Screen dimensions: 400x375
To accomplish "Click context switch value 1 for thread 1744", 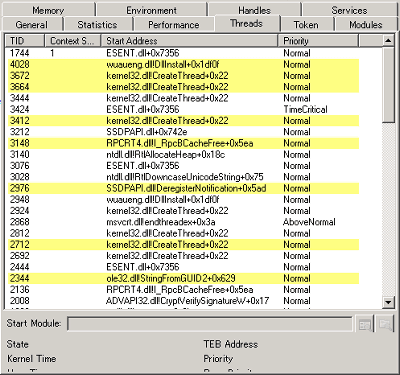I will tap(52, 53).
